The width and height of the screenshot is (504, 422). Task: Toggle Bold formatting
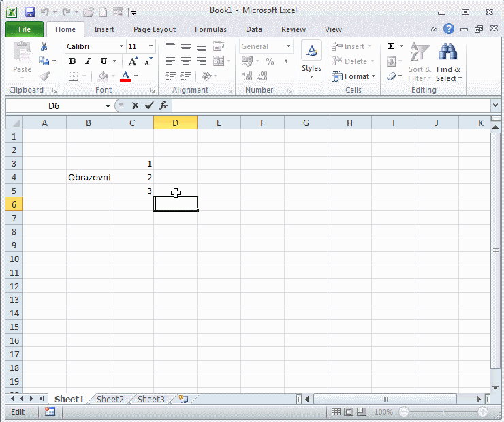tap(73, 61)
